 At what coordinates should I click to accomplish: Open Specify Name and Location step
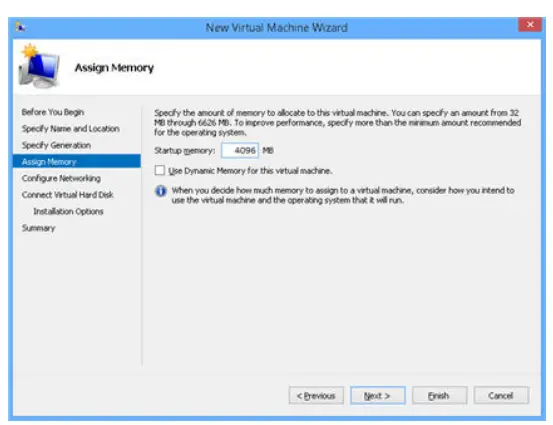tap(71, 129)
